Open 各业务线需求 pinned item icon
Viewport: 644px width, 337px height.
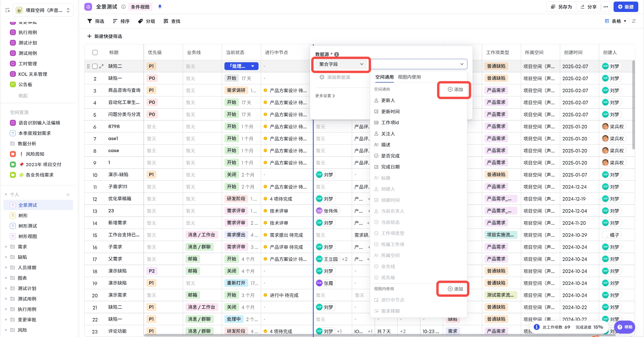tap(13, 175)
